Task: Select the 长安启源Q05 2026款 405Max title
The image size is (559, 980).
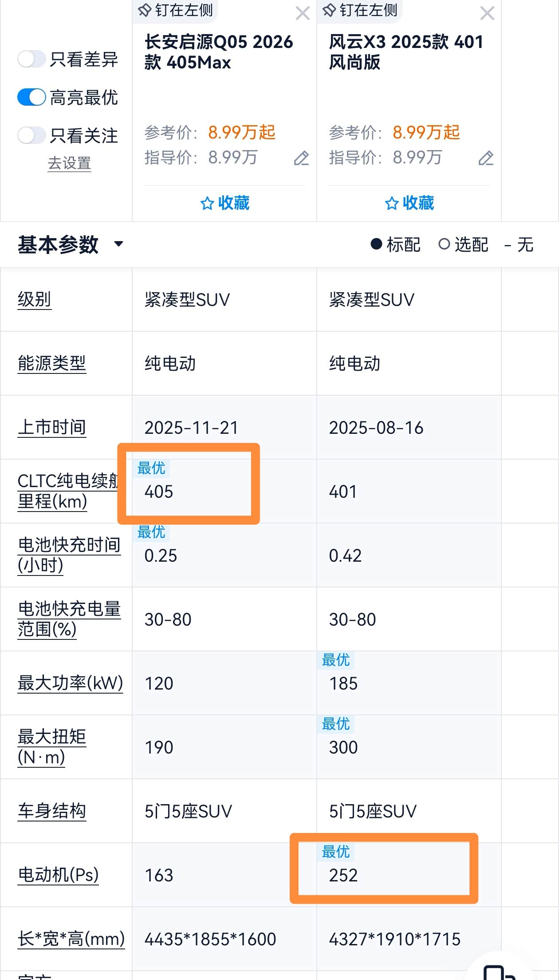Action: (219, 52)
